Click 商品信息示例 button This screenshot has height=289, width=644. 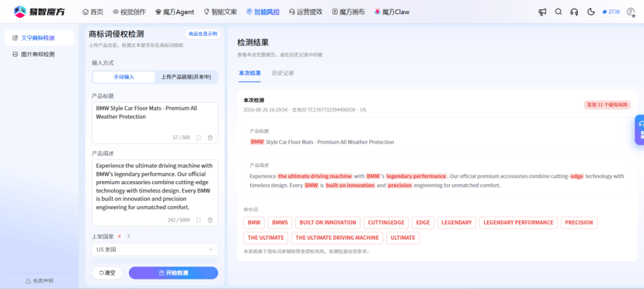[203, 33]
